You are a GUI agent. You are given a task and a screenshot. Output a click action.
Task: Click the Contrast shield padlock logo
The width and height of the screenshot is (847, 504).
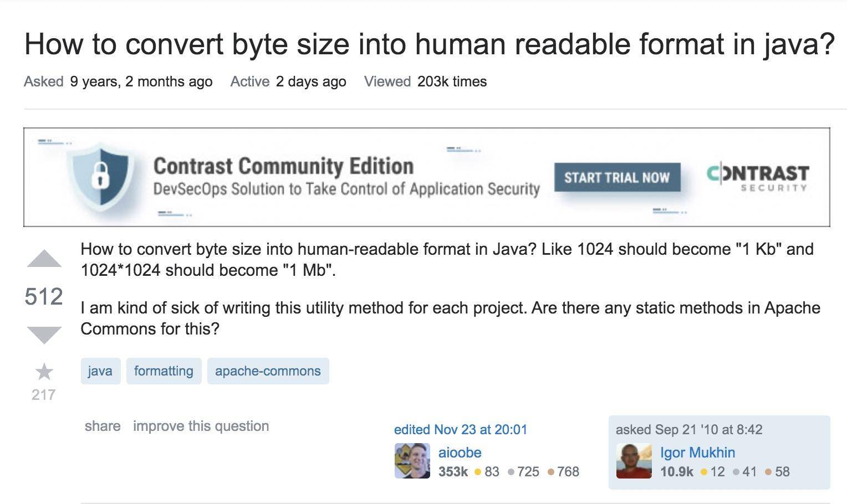coord(100,177)
